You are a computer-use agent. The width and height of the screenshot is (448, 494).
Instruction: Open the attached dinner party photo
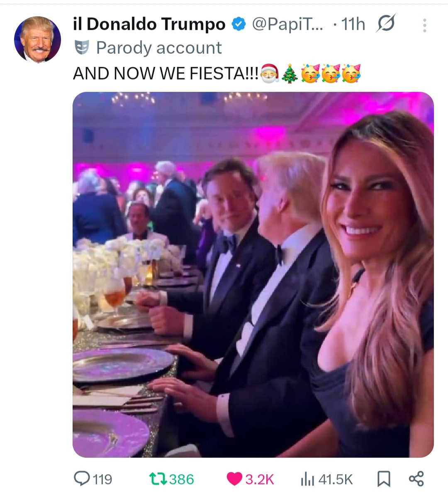[253, 274]
